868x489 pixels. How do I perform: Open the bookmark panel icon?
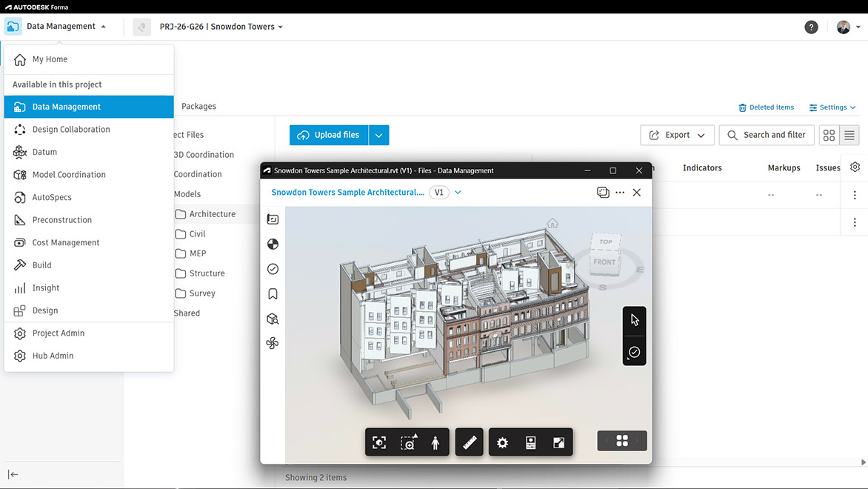click(x=273, y=294)
